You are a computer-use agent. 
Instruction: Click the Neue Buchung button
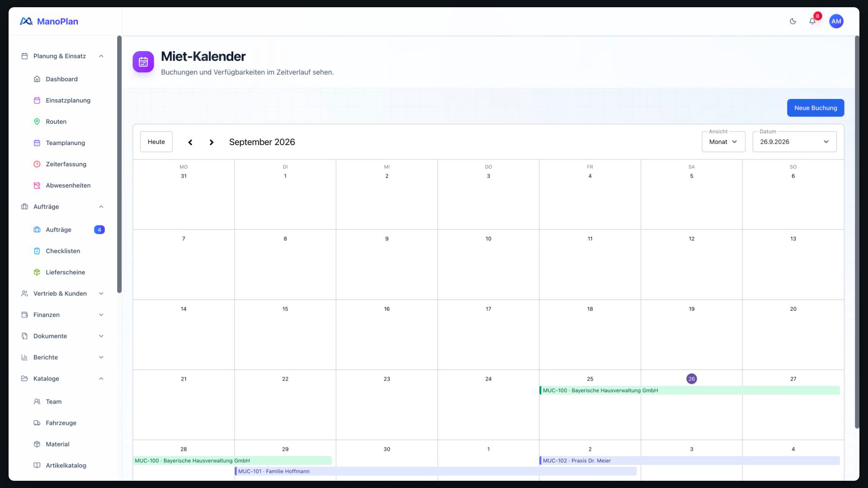(816, 108)
